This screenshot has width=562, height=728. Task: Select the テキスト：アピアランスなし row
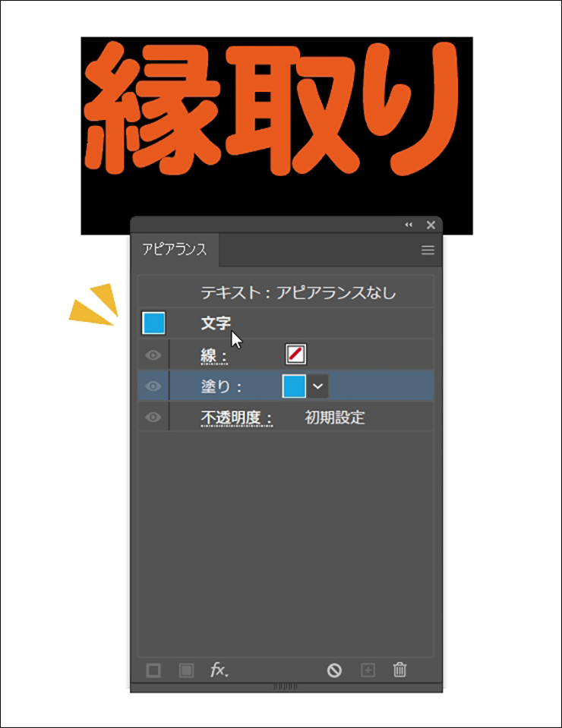click(298, 292)
